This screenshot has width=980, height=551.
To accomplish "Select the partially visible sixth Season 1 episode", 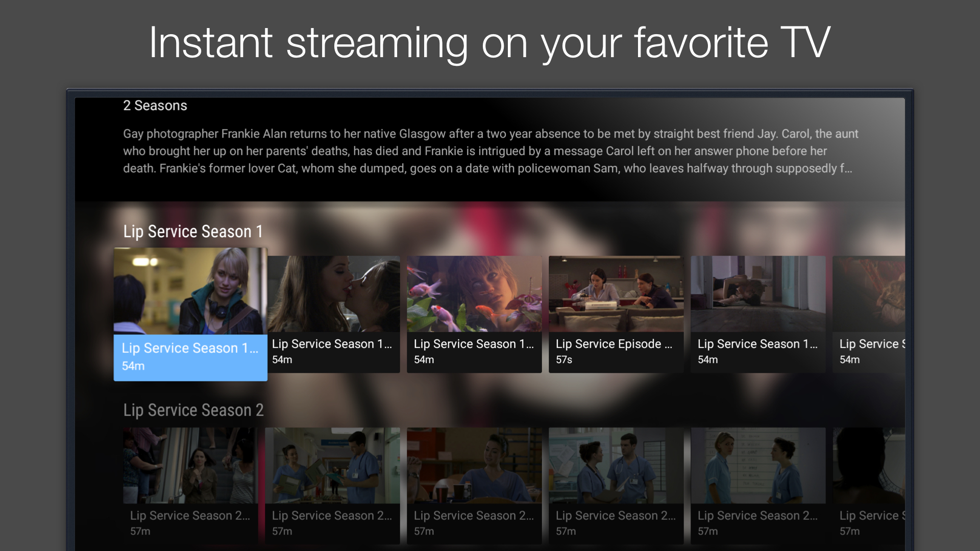I will point(869,314).
